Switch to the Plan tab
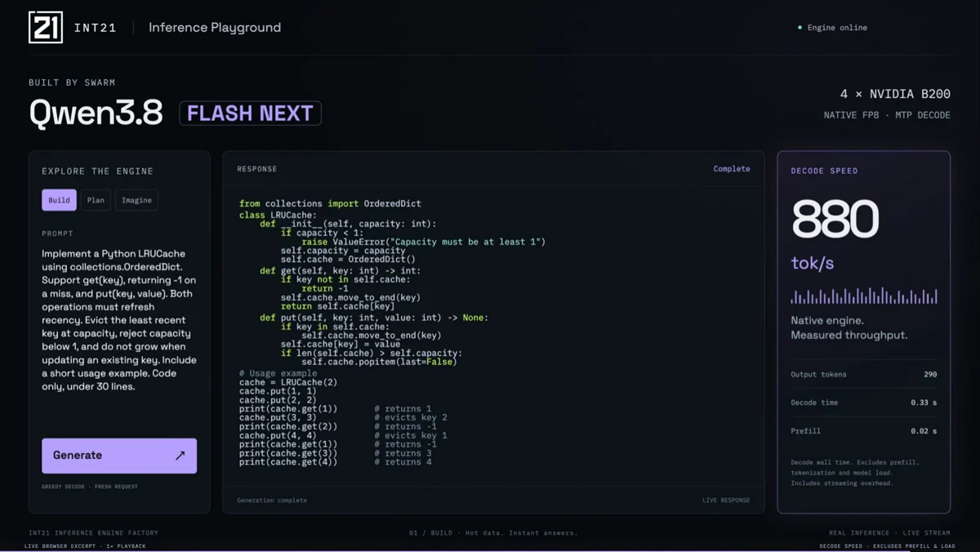The height and width of the screenshot is (552, 980). coord(96,200)
